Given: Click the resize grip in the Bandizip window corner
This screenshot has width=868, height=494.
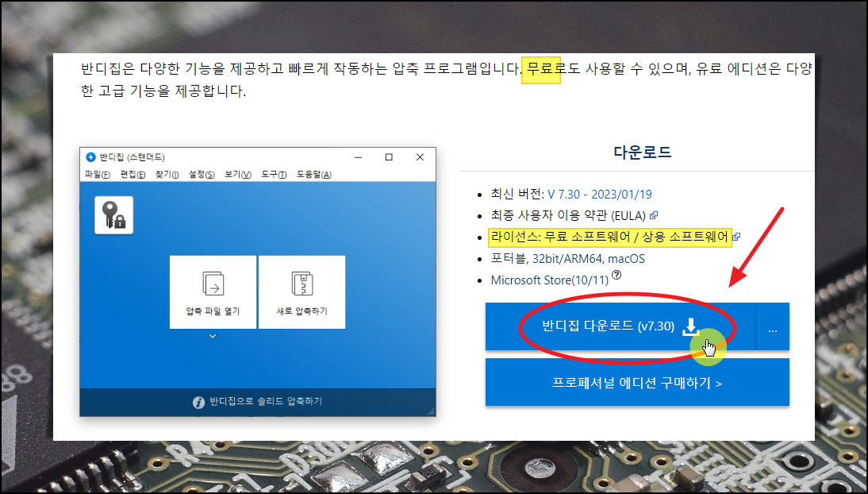Looking at the screenshot, I should click(432, 412).
